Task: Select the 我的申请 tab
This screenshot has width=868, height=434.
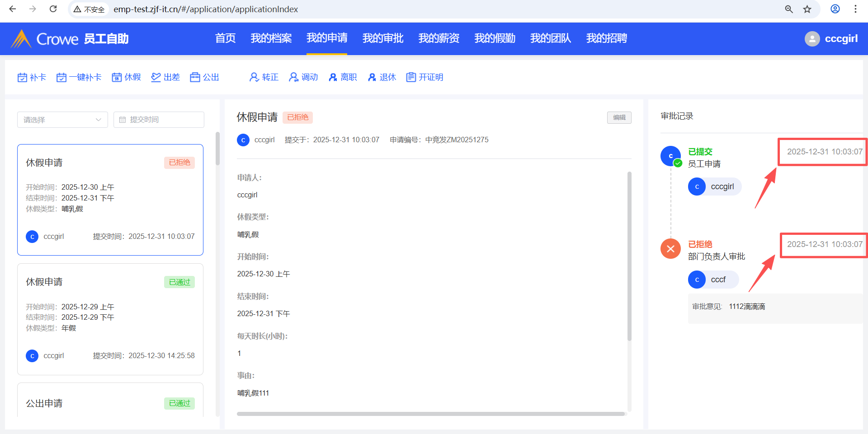Action: pyautogui.click(x=327, y=38)
